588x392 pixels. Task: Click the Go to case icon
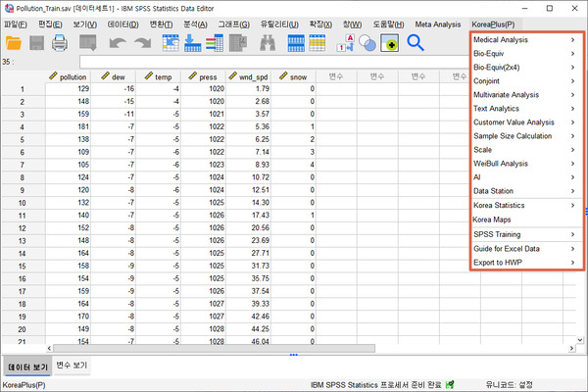171,43
